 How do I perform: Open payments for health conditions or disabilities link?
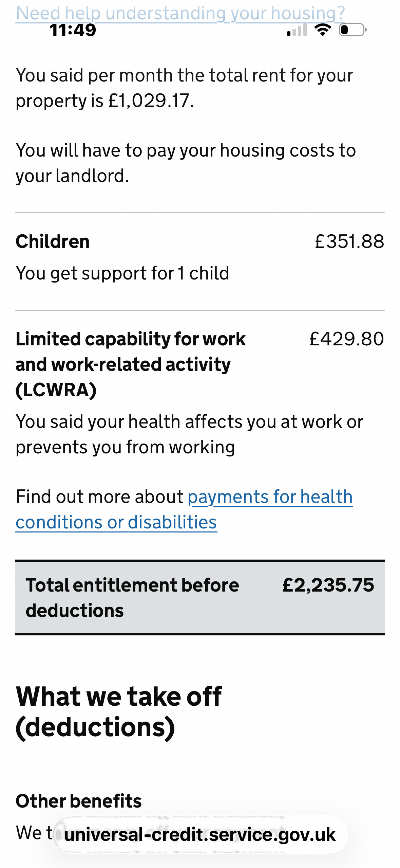tap(184, 509)
